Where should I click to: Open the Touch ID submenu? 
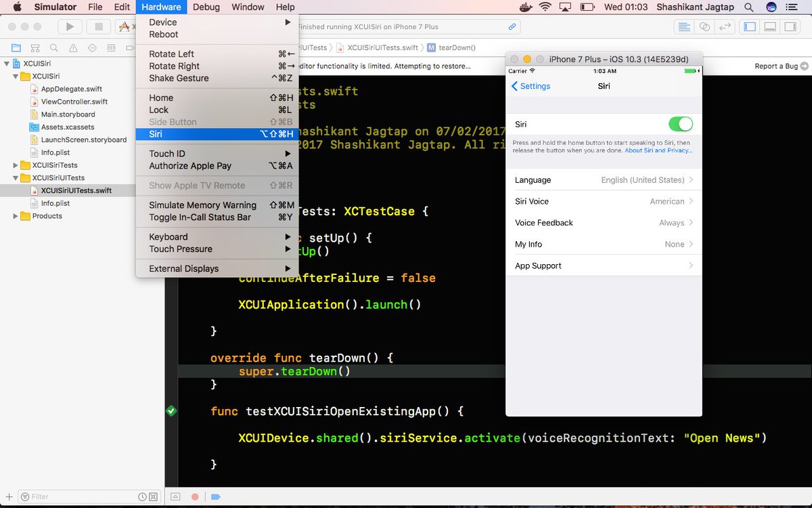pos(217,154)
